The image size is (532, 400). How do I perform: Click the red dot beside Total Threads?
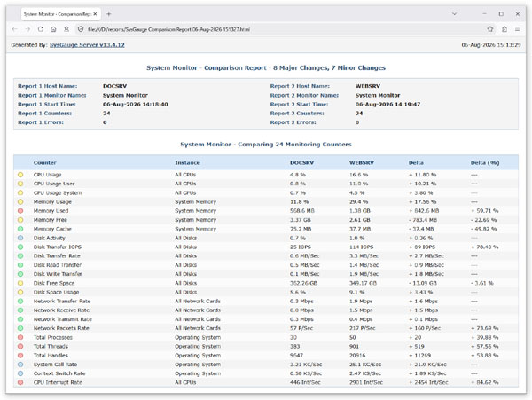20,347
